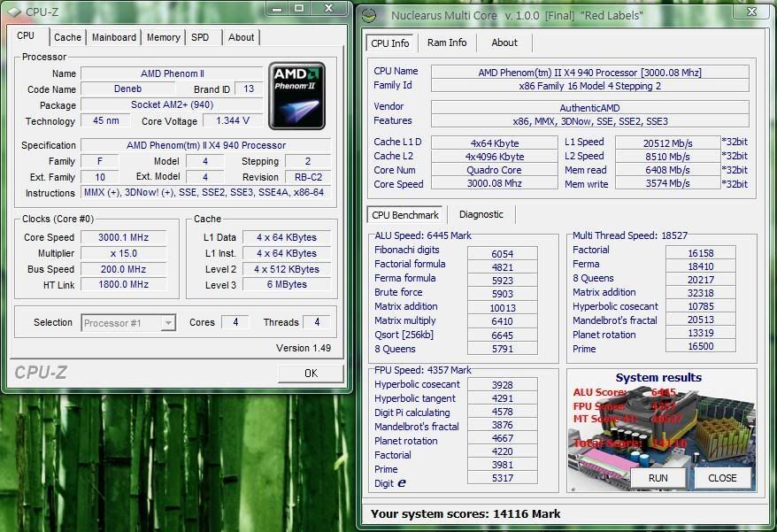Click the Threads count field

pos(317,322)
